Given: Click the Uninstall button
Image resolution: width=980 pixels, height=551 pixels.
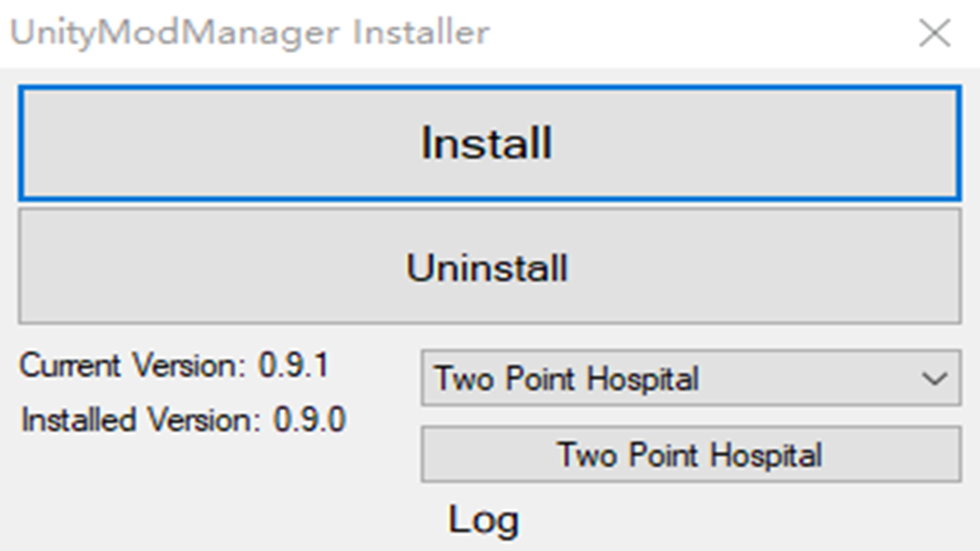Looking at the screenshot, I should pyautogui.click(x=489, y=266).
